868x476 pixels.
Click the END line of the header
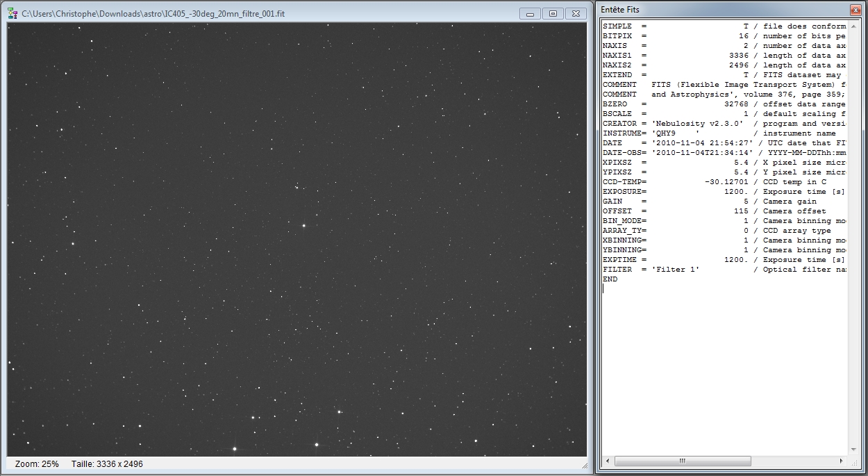pos(610,279)
